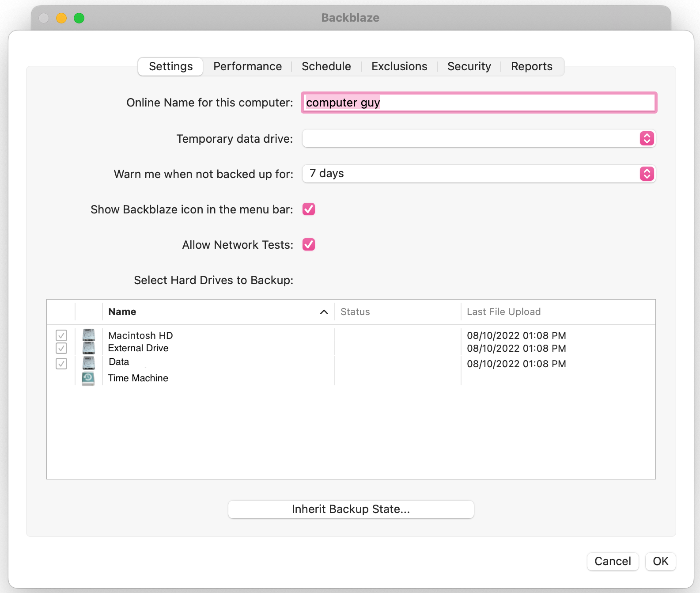Switch to the Schedule tab
This screenshot has width=700, height=593.
click(326, 67)
